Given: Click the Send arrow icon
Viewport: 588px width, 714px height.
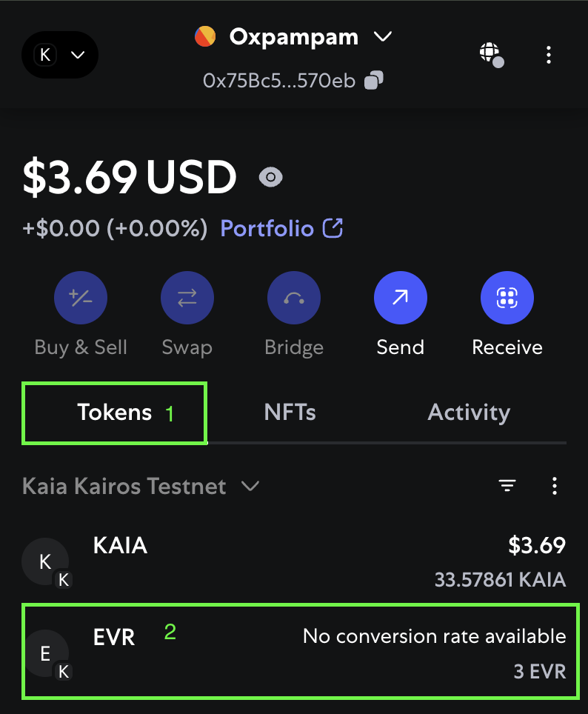Looking at the screenshot, I should tap(401, 298).
